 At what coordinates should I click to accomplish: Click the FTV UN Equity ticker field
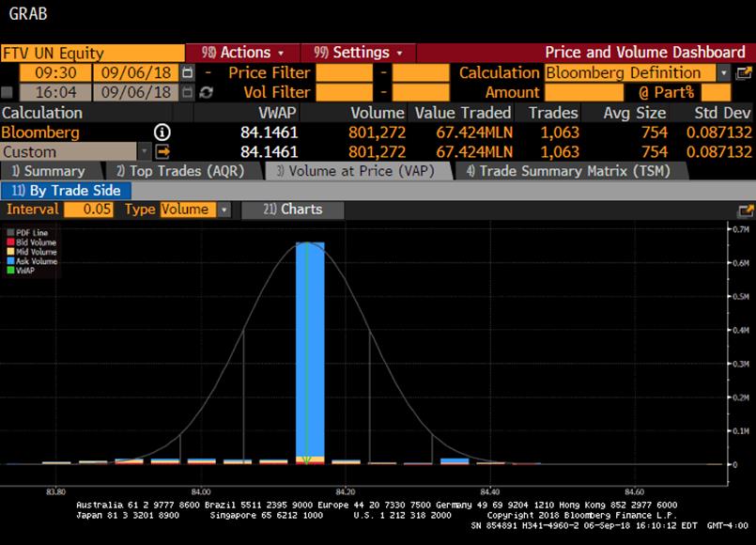pyautogui.click(x=92, y=53)
